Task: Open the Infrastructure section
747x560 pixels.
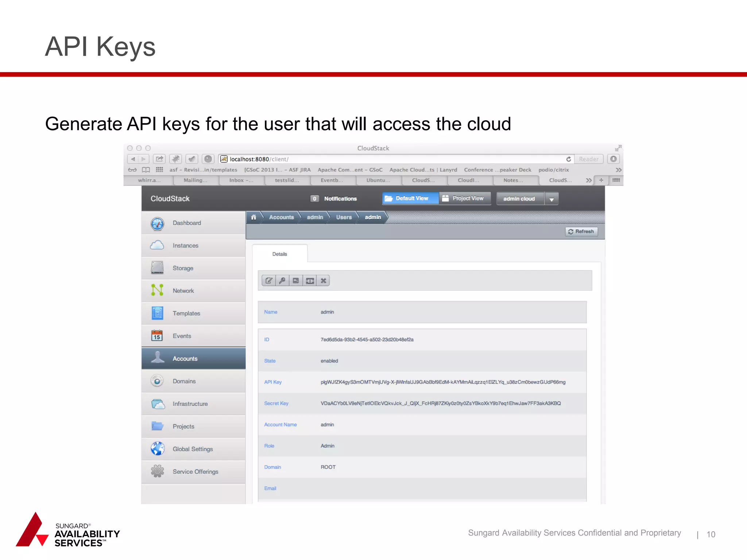Action: point(193,404)
